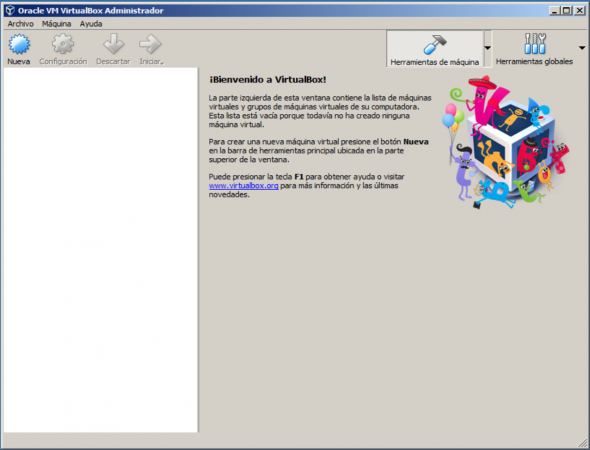590x450 pixels.
Task: Expand the Herramientas de máquina dropdown arrow
Action: pyautogui.click(x=488, y=48)
